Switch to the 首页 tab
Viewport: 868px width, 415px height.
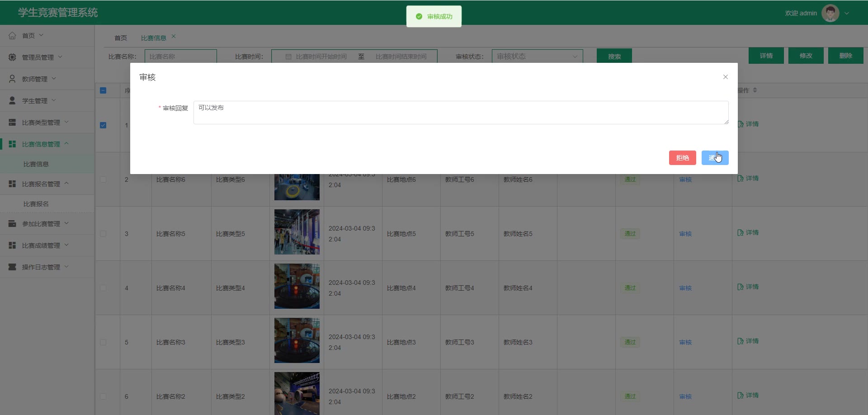click(x=121, y=38)
